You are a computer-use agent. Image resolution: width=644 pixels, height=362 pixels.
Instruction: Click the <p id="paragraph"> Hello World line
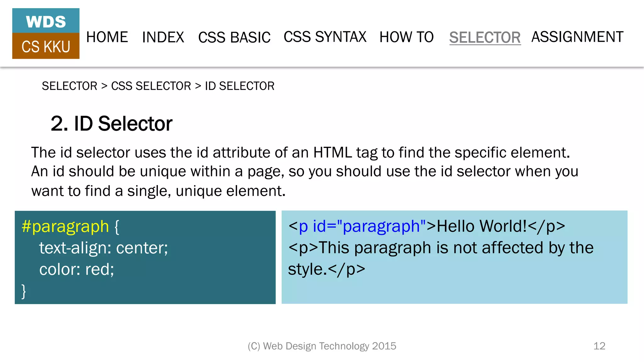[x=426, y=226]
